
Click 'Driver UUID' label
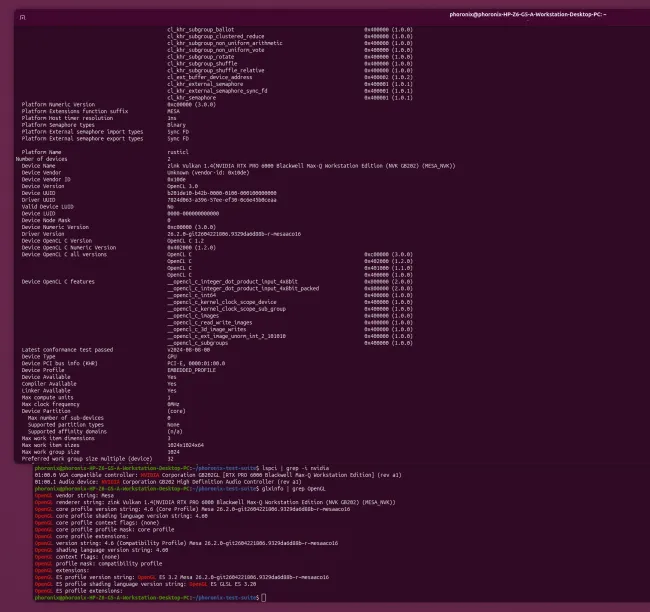pyautogui.click(x=38, y=200)
